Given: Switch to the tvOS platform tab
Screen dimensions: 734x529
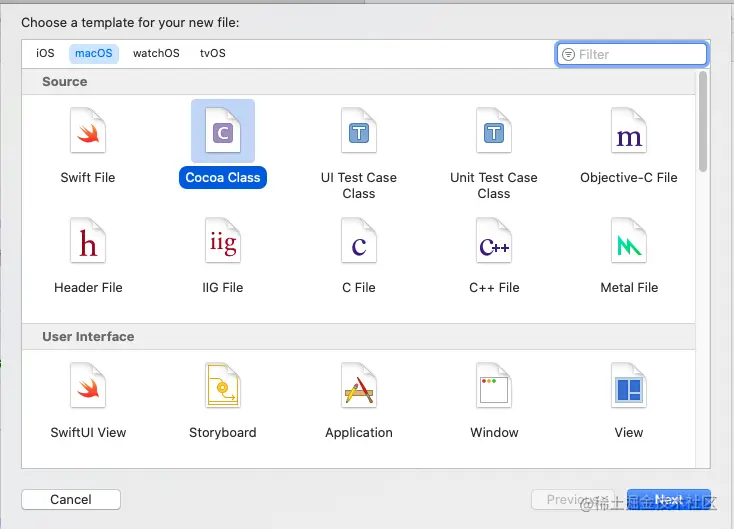Looking at the screenshot, I should 213,53.
